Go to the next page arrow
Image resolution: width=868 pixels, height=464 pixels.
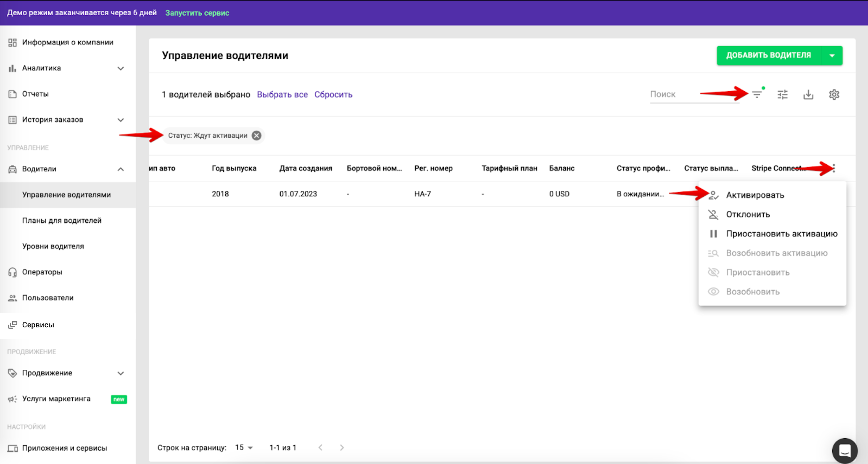342,448
